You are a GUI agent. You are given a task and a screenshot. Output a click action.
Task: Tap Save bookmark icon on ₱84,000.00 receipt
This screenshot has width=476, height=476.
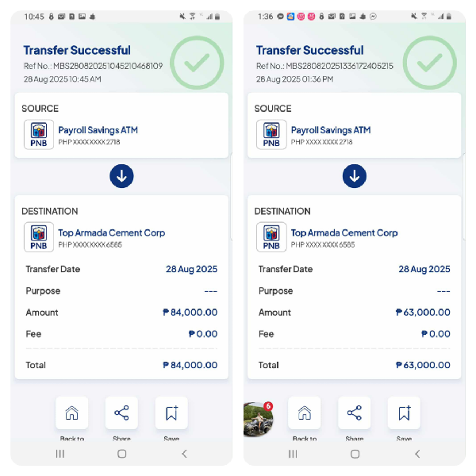point(171,413)
